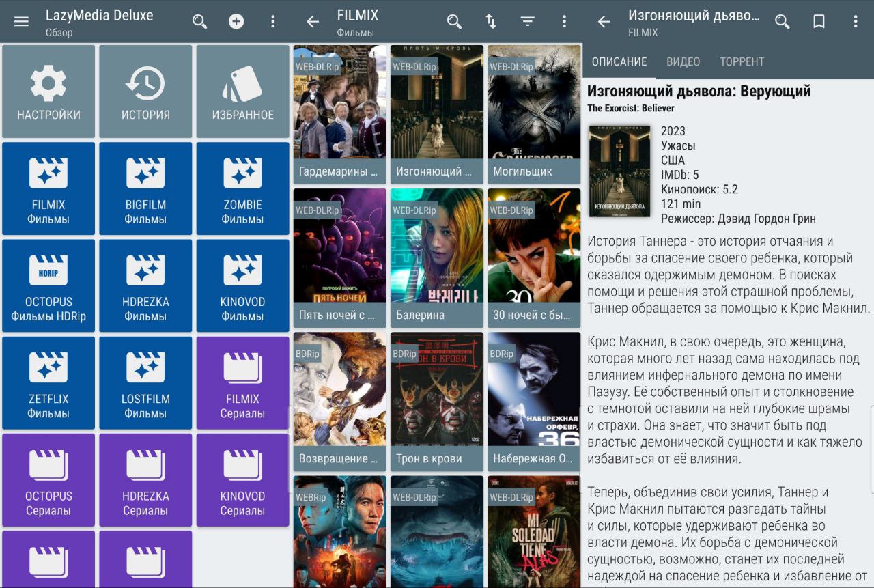Open the Набережная О… movie poster

tap(534, 402)
